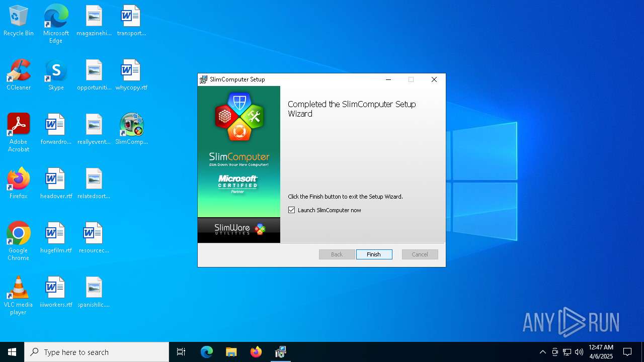Show hidden system tray icons
The height and width of the screenshot is (362, 644).
click(x=542, y=352)
